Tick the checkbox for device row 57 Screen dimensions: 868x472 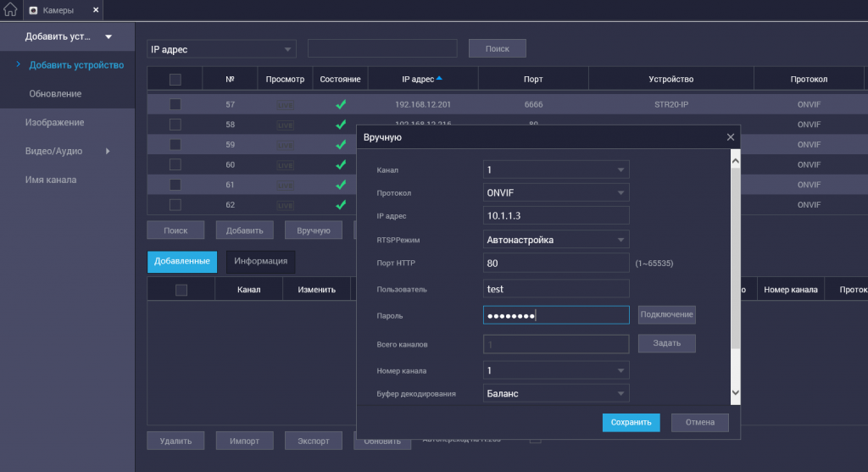coord(175,105)
